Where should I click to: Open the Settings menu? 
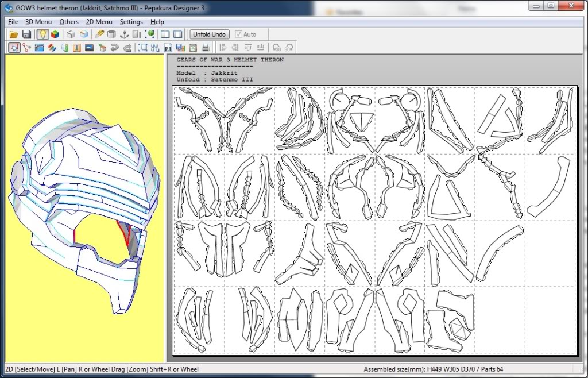[x=131, y=22]
